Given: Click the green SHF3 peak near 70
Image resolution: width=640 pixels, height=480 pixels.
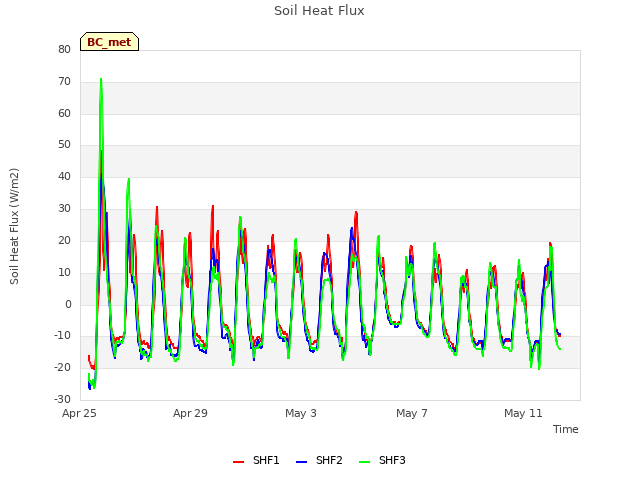Looking at the screenshot, I should coord(101,80).
